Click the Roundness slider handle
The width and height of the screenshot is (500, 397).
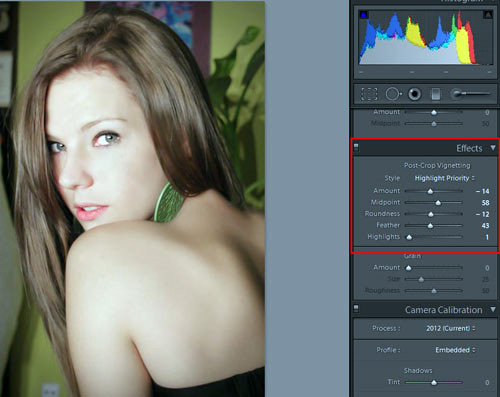[431, 214]
